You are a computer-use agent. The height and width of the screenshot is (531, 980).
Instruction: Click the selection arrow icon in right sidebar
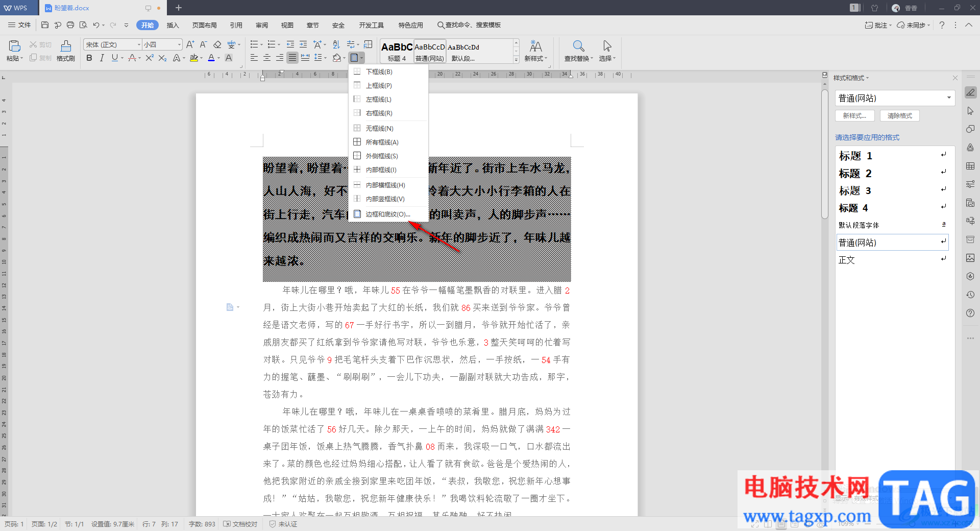970,111
